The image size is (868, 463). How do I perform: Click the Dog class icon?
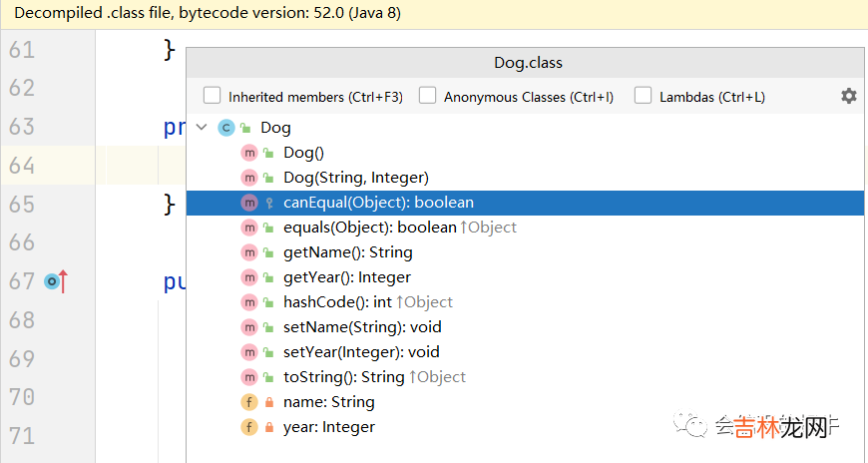(x=225, y=128)
